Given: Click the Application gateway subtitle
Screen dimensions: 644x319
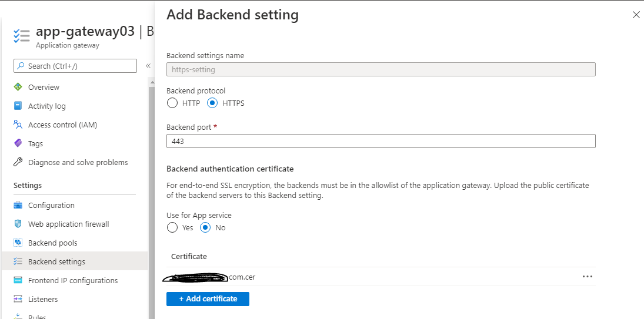Looking at the screenshot, I should coord(68,45).
